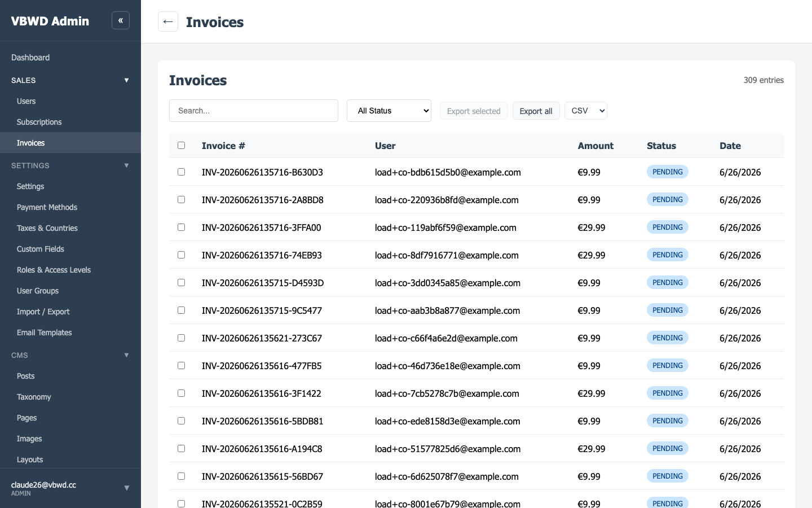Open Custom Fields in the sidebar

70,249
